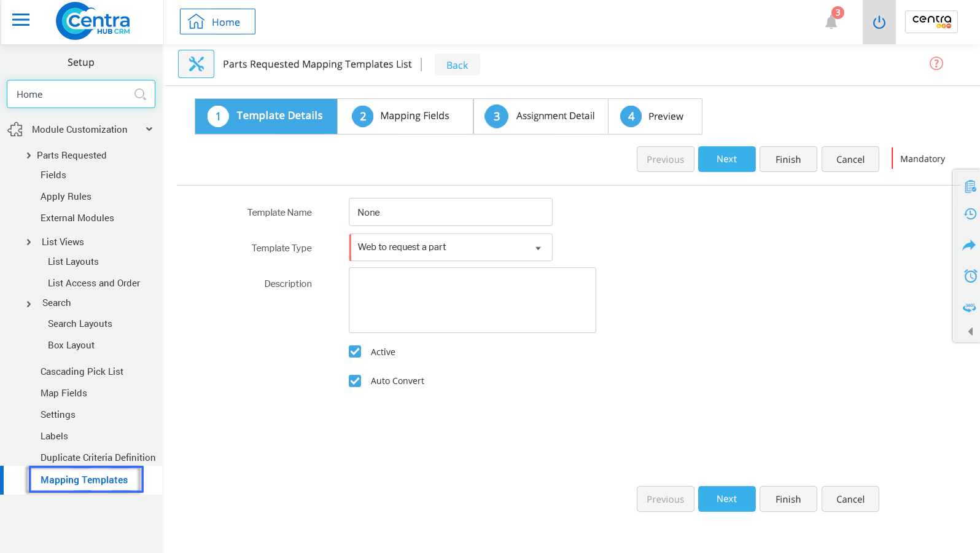The height and width of the screenshot is (553, 980).
Task: Click the house icon in the Home button
Action: tap(196, 22)
